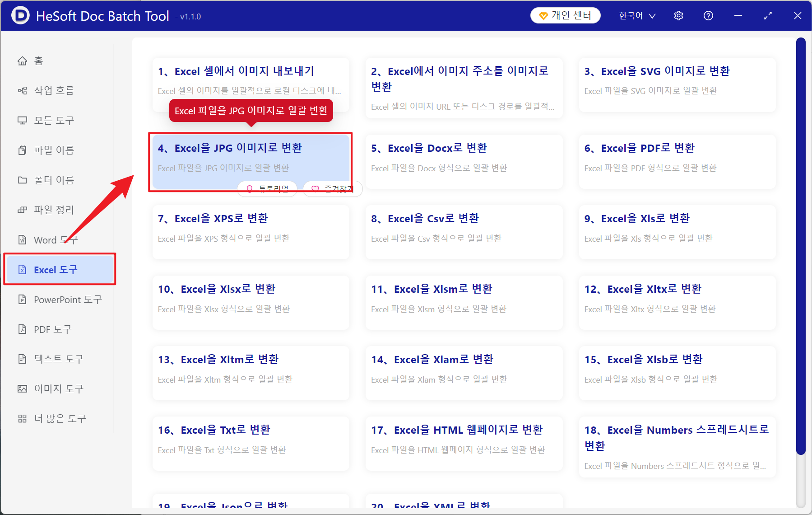Click the version label v1.1.0
Screen dimensions: 812x515
(188, 17)
